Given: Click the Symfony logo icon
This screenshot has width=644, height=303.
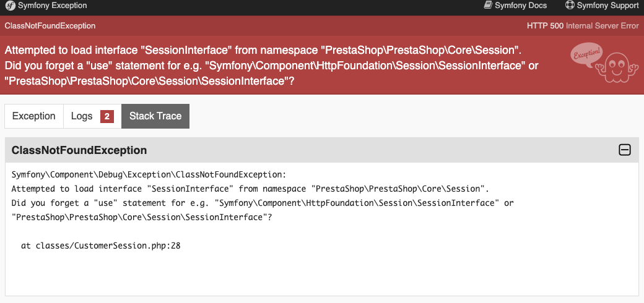Looking at the screenshot, I should [11, 6].
